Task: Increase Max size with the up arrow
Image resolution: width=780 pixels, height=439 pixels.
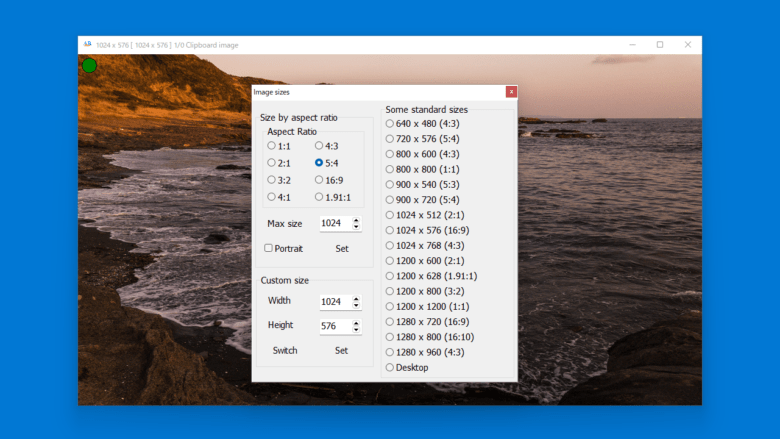Action: coord(356,220)
